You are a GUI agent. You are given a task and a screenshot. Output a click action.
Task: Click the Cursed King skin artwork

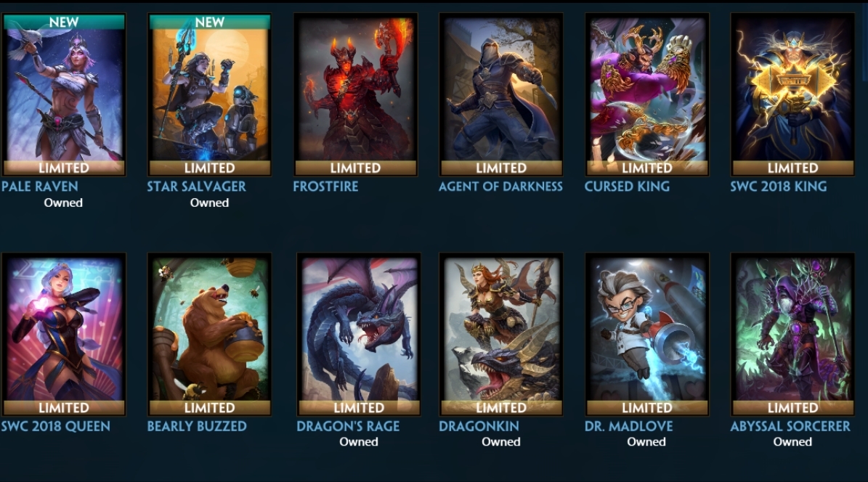tap(647, 94)
